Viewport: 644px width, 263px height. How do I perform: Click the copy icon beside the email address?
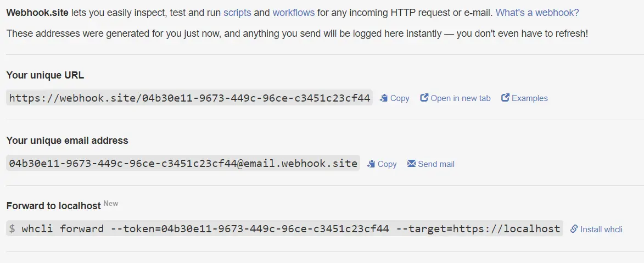(371, 164)
